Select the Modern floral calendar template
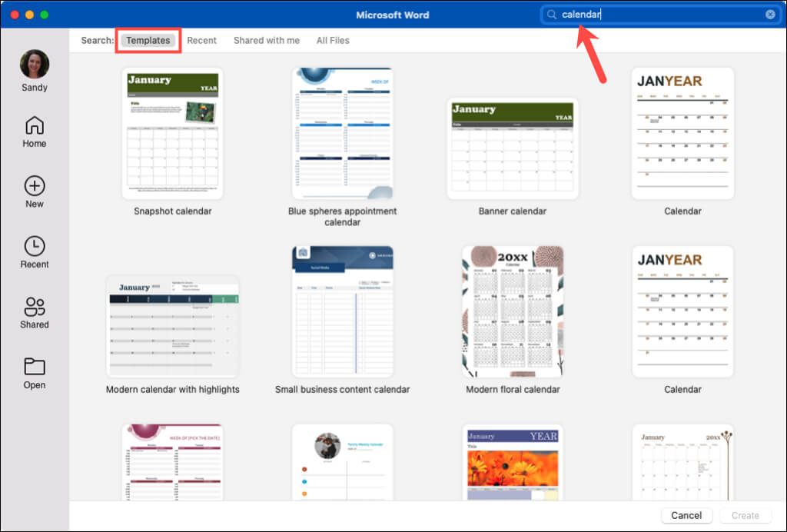Viewport: 787px width, 532px height. point(513,311)
